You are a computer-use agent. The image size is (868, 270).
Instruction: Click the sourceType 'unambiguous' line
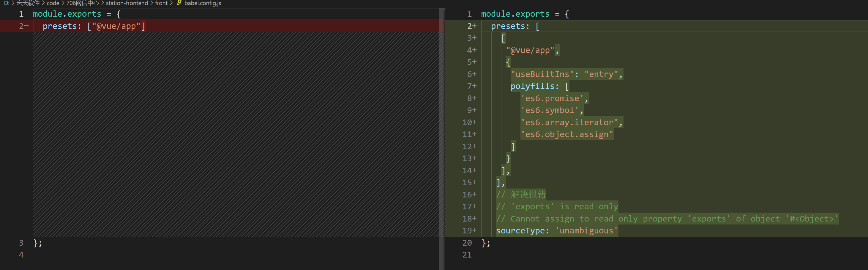coord(556,231)
